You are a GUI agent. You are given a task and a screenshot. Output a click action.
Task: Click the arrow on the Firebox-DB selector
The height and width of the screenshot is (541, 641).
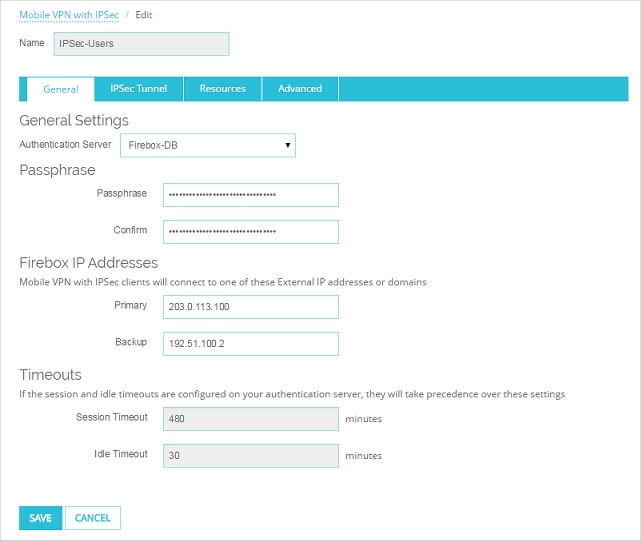click(x=288, y=146)
